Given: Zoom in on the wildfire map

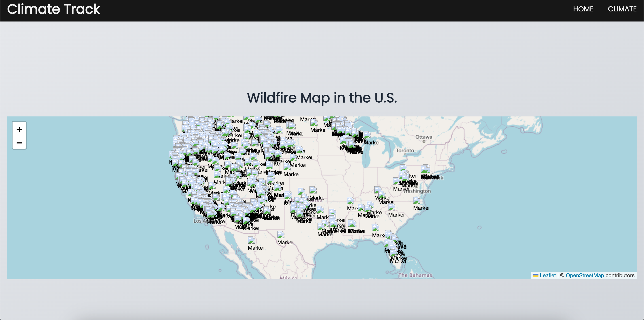Looking at the screenshot, I should pyautogui.click(x=19, y=129).
